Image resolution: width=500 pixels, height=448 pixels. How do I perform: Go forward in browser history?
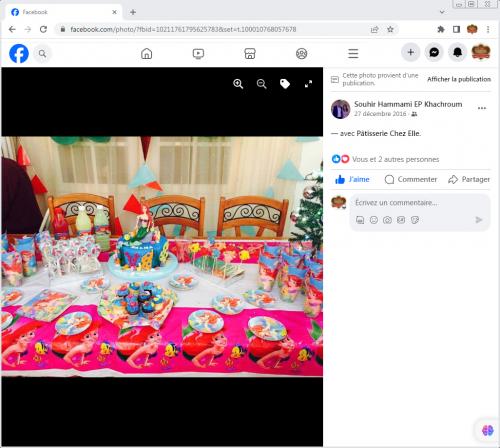point(28,29)
